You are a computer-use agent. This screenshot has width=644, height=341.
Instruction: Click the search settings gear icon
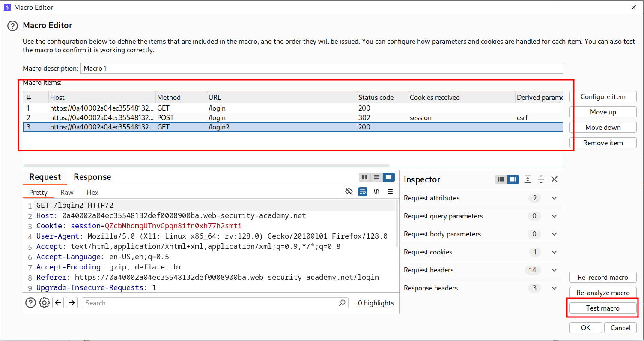pyautogui.click(x=44, y=303)
